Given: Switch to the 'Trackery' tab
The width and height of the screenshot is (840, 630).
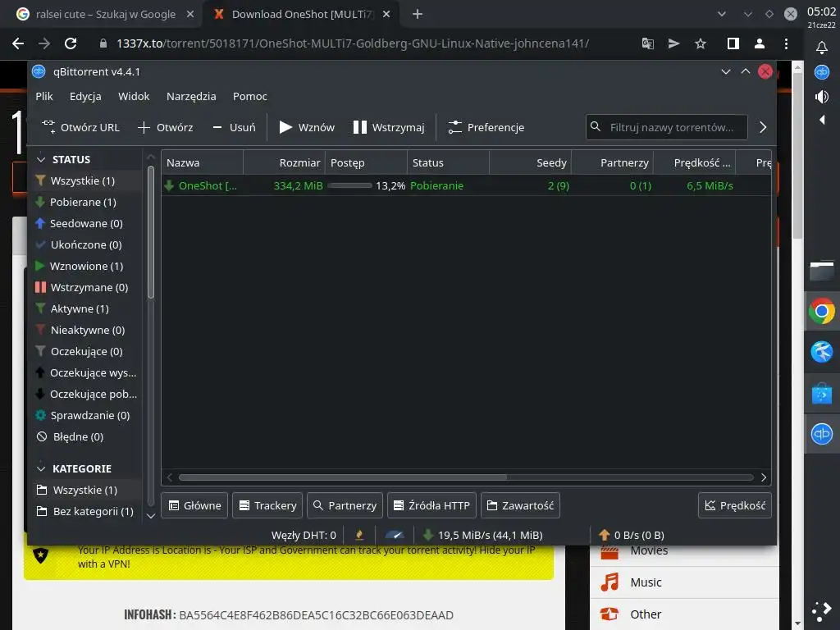Looking at the screenshot, I should click(x=267, y=505).
